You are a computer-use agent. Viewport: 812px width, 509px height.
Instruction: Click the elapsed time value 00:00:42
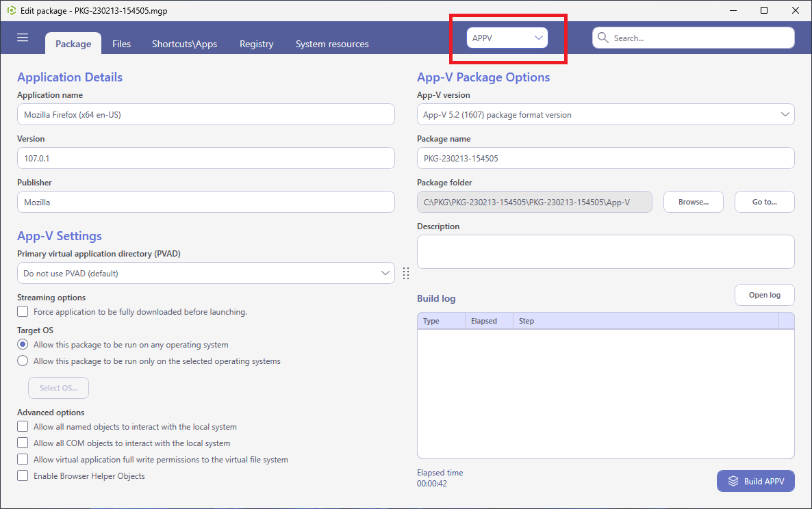pos(432,484)
